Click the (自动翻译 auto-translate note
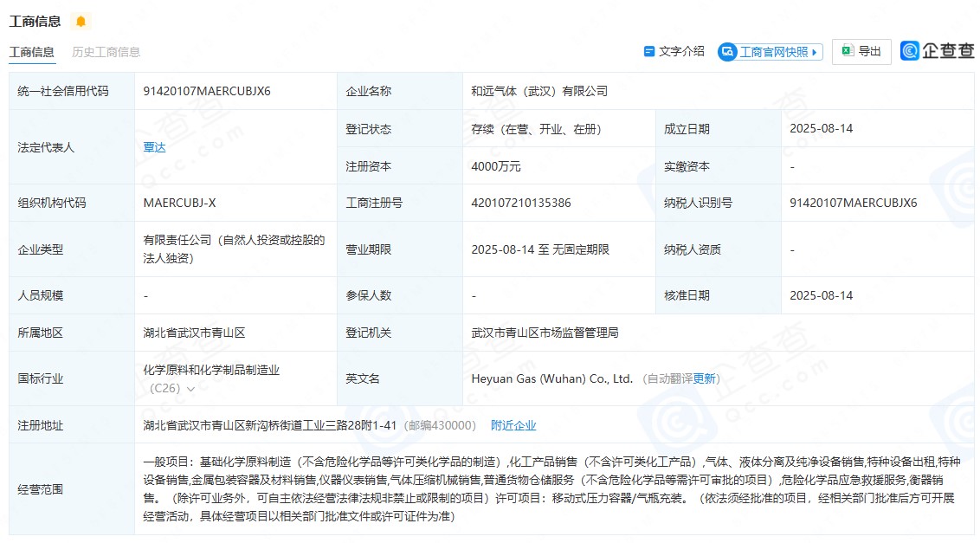980x543 pixels. click(x=667, y=378)
